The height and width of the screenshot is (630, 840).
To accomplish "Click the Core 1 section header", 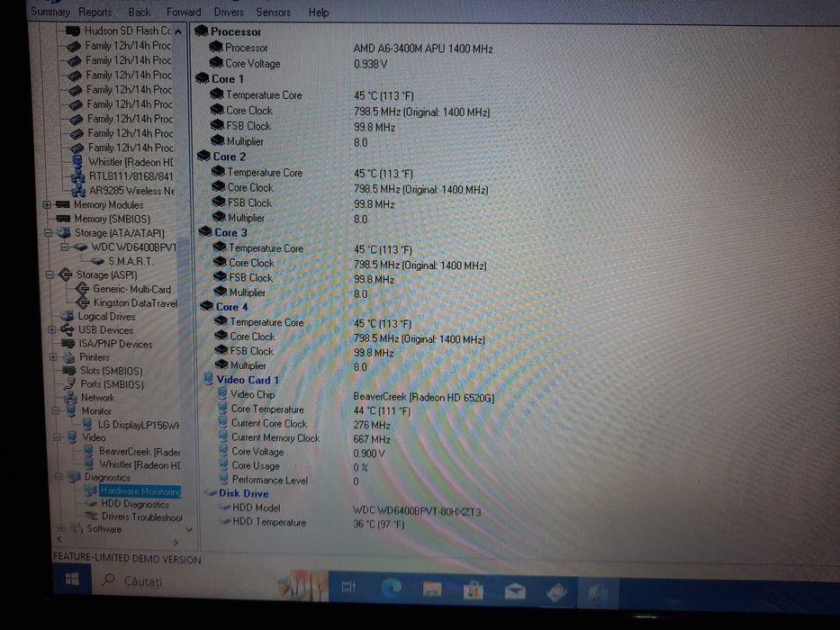I will point(228,79).
